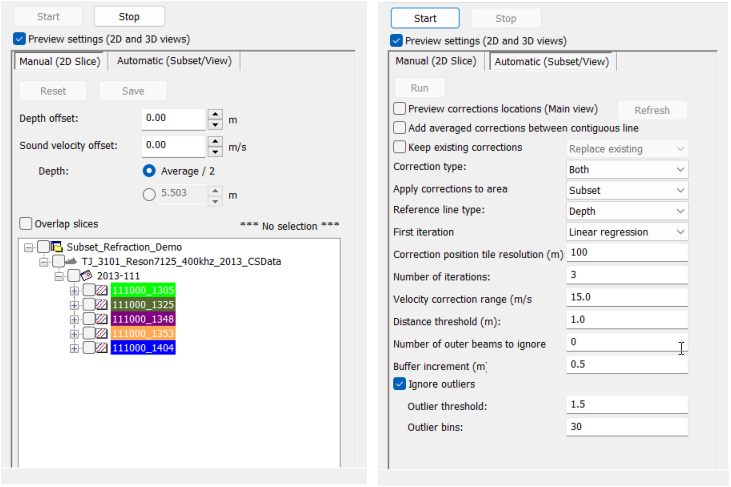This screenshot has height=487, width=731.
Task: Click the line icon beside 111000_1348
Action: (x=102, y=319)
